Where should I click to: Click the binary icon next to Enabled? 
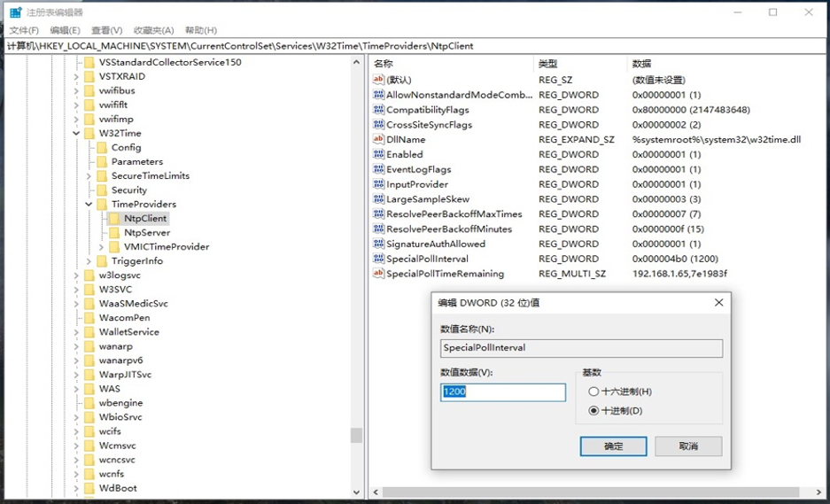coord(378,154)
